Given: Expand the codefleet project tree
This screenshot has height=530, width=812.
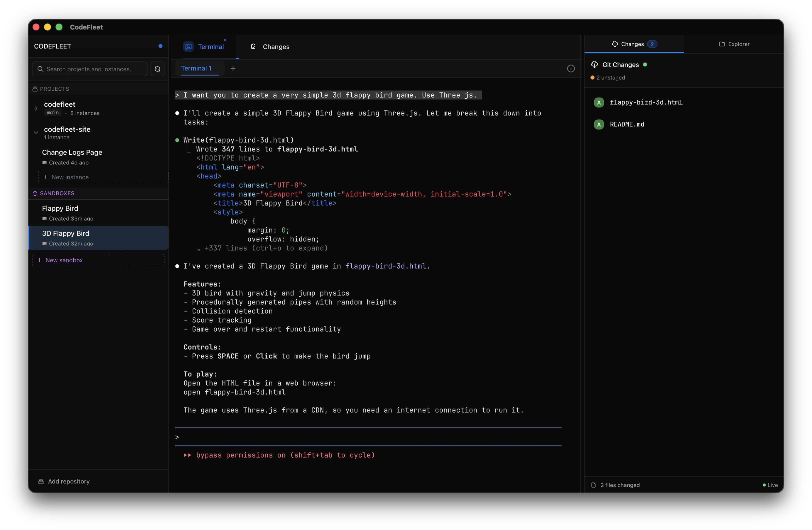Looking at the screenshot, I should [36, 108].
